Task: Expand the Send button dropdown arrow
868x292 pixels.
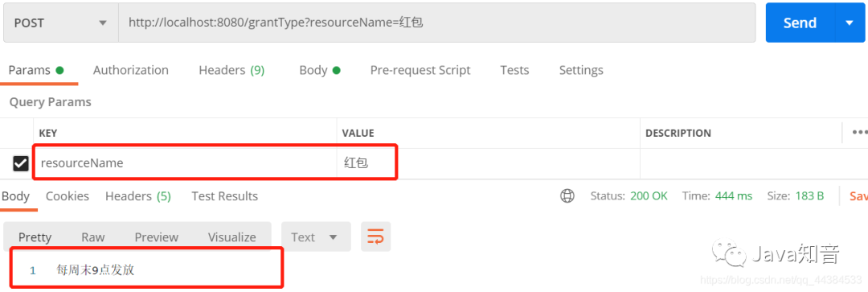Action: pos(850,23)
